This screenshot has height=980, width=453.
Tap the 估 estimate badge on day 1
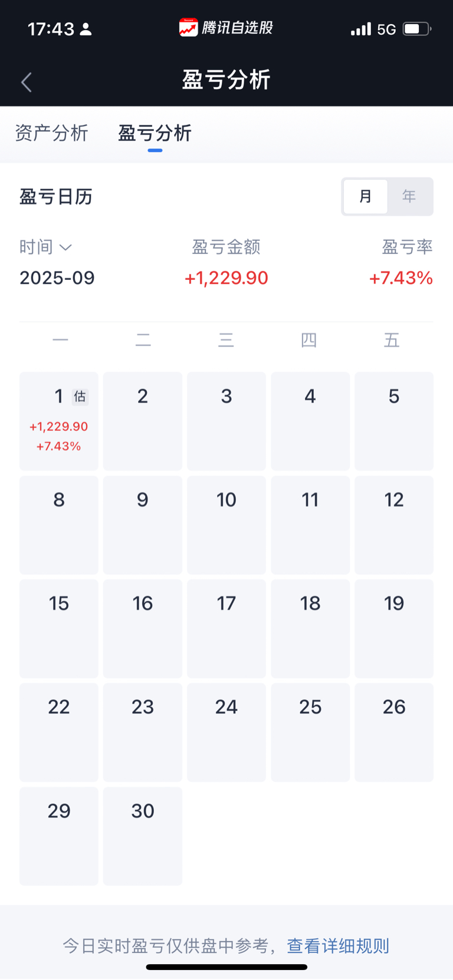pyautogui.click(x=80, y=397)
